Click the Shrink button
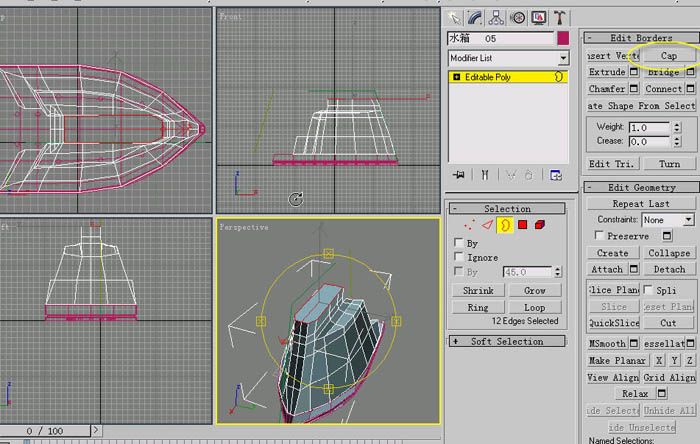700x444 pixels. (478, 290)
